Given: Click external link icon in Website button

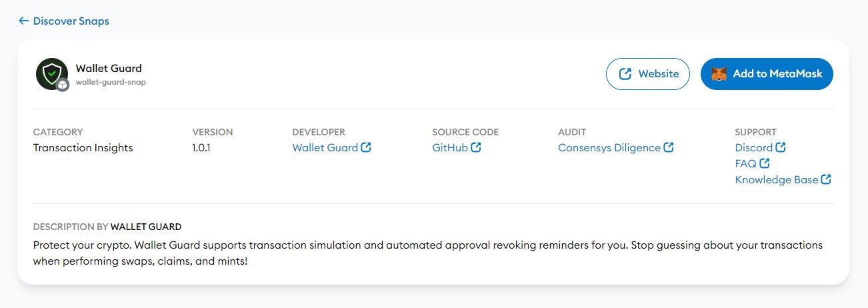Looking at the screenshot, I should pos(625,74).
